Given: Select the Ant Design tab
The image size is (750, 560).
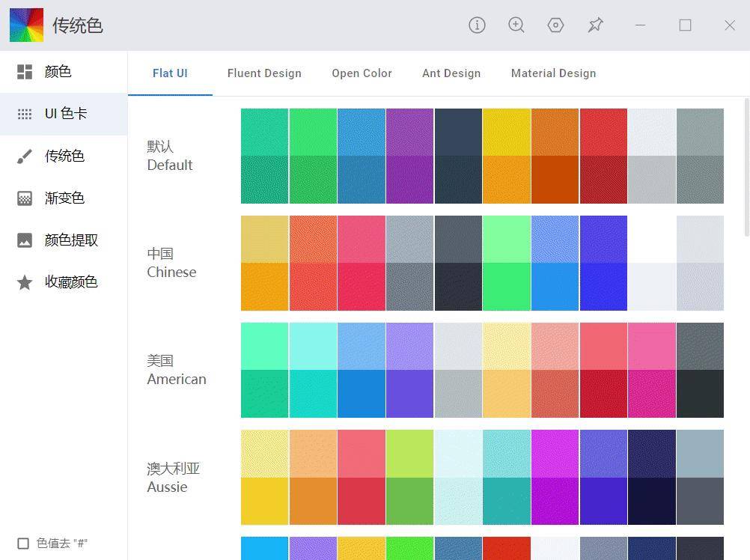Looking at the screenshot, I should [451, 73].
